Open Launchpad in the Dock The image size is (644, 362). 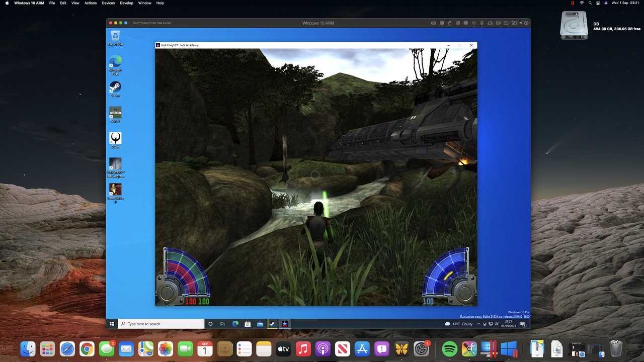pos(47,348)
